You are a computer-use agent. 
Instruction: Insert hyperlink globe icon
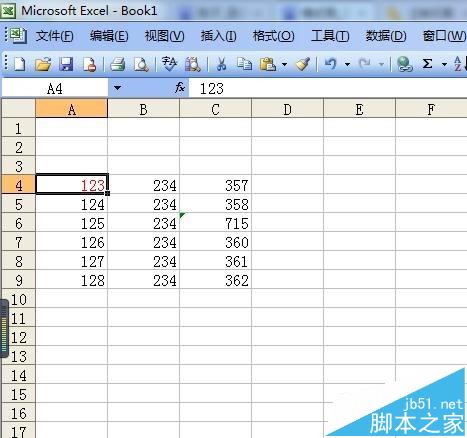pos(405,64)
